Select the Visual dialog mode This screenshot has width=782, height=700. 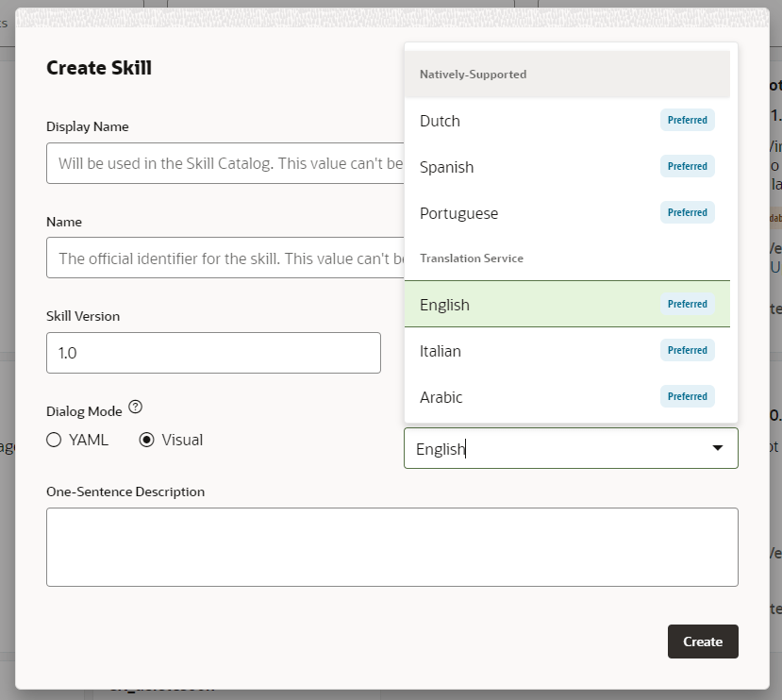(x=147, y=440)
